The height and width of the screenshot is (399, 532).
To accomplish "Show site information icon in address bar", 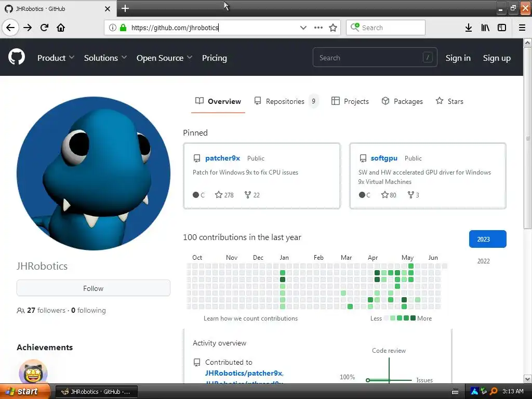I will click(x=113, y=28).
